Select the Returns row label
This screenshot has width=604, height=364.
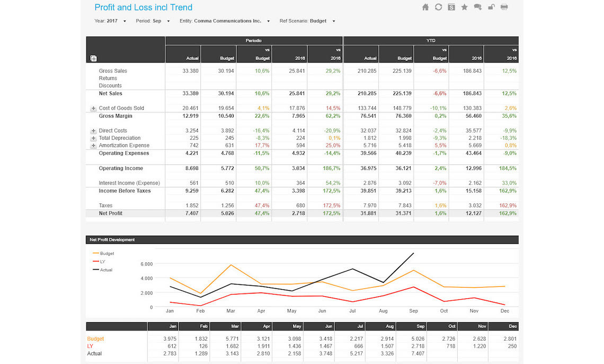pos(108,78)
